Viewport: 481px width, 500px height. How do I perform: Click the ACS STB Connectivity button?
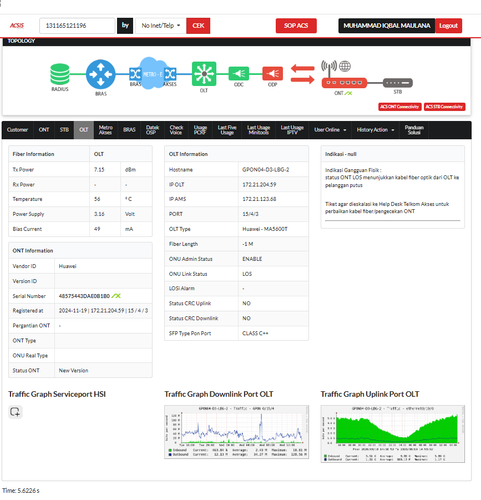[444, 107]
